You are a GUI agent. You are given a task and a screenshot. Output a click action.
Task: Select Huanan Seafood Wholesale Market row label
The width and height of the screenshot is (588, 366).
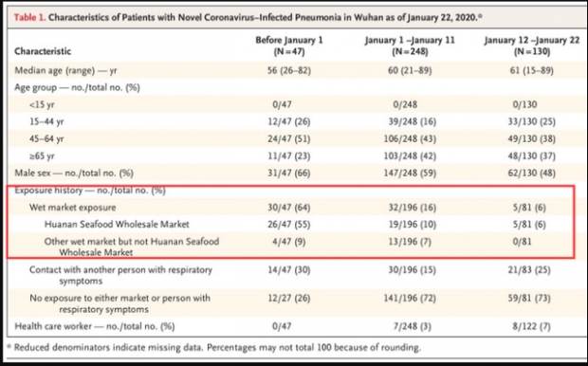coord(117,225)
